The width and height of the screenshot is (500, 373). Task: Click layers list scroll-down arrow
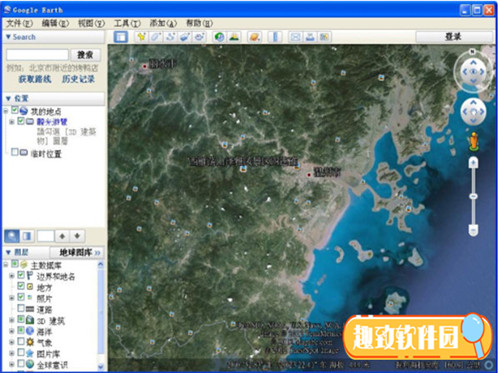tap(100, 366)
